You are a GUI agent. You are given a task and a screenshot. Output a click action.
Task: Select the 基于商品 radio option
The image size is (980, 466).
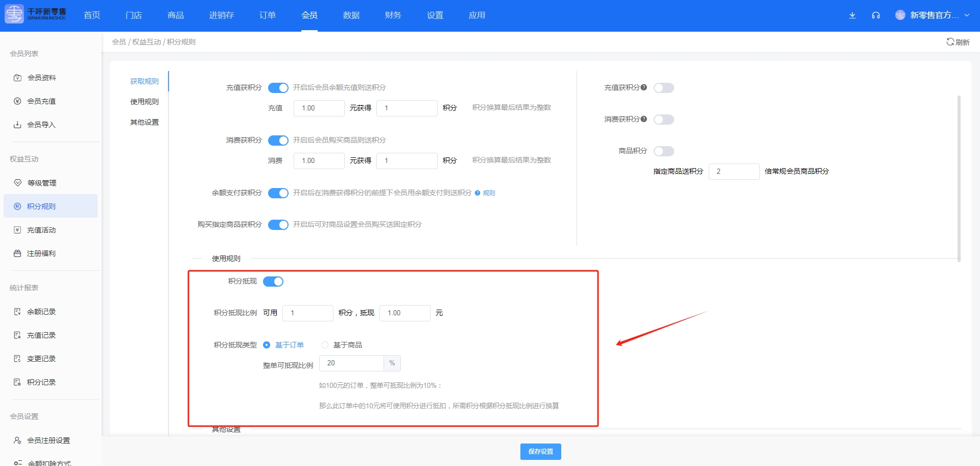pyautogui.click(x=325, y=345)
